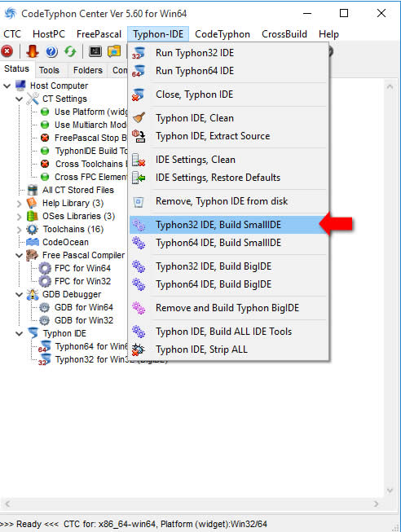The image size is (401, 532).
Task: Open the blue help question-mark icon
Action: point(51,51)
